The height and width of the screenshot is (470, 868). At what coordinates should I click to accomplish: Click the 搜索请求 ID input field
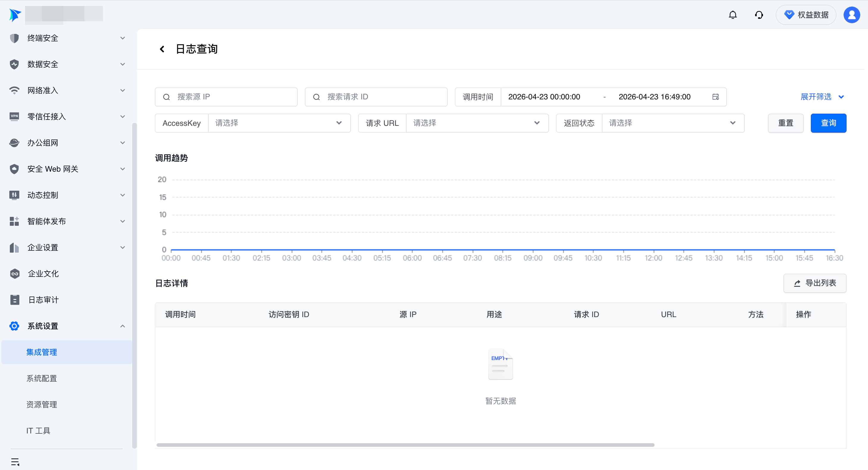coord(376,97)
